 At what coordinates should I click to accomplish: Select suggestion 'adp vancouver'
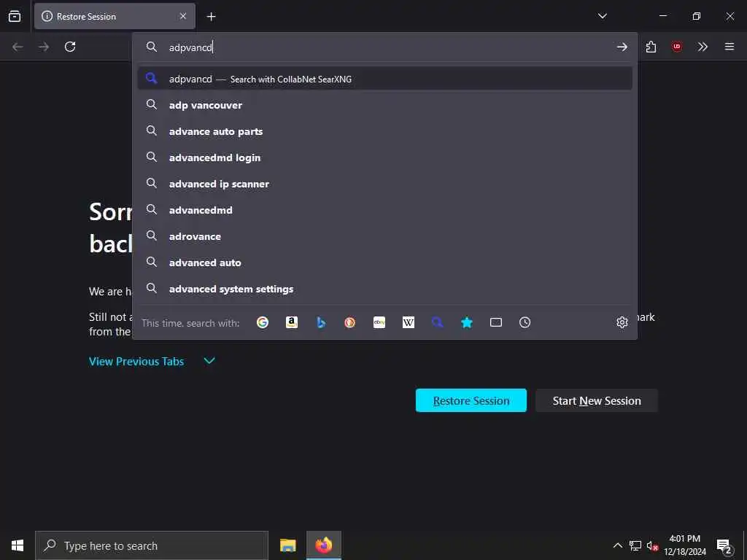385,105
